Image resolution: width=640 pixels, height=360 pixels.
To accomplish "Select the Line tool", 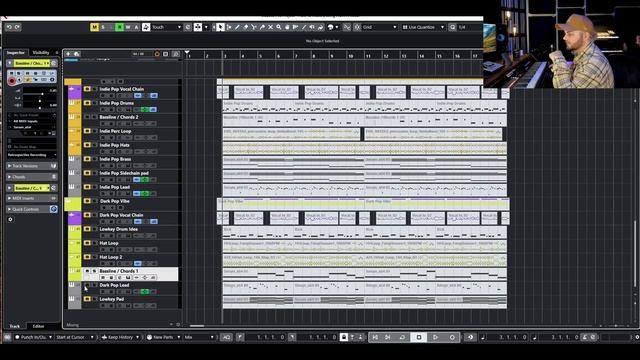I will click(x=304, y=27).
